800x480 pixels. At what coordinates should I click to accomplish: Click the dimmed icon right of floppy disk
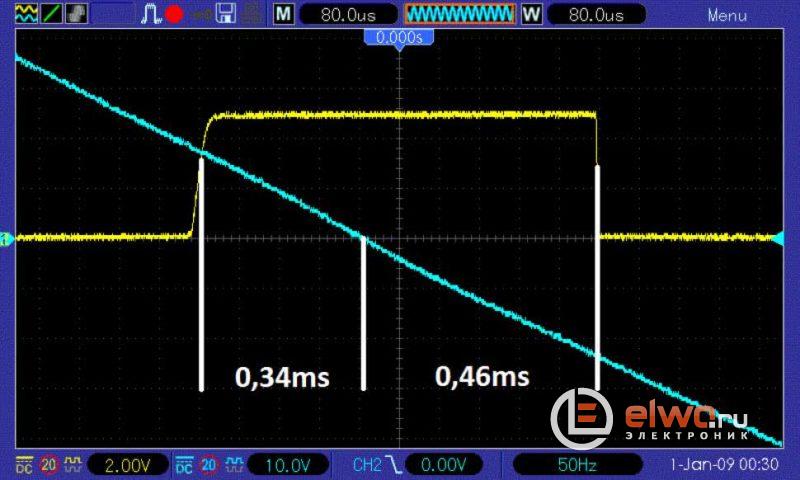point(251,14)
